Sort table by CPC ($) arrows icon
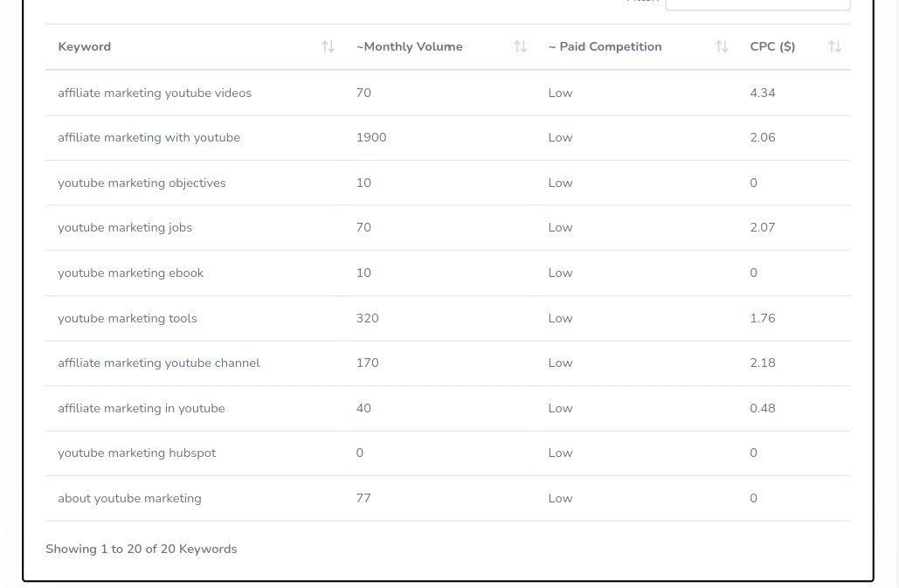899x588 pixels. coord(834,47)
